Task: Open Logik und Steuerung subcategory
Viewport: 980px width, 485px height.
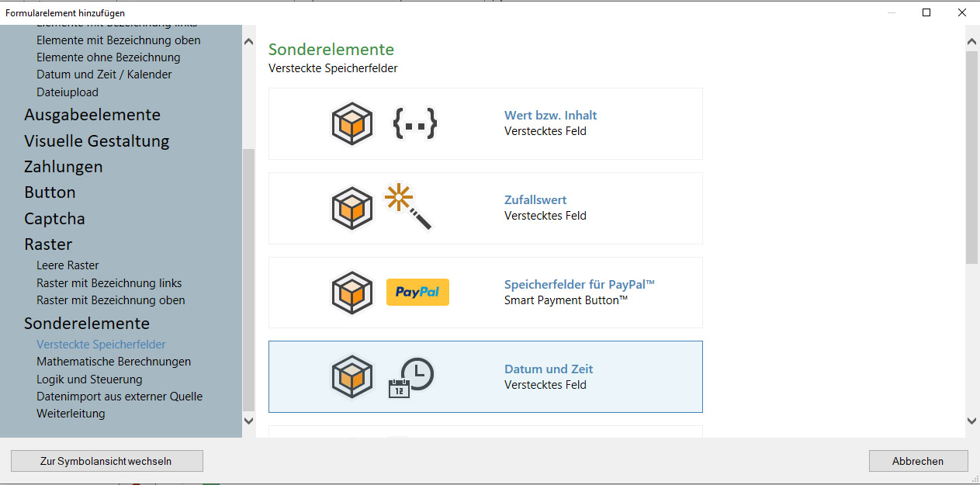Action: click(x=89, y=379)
